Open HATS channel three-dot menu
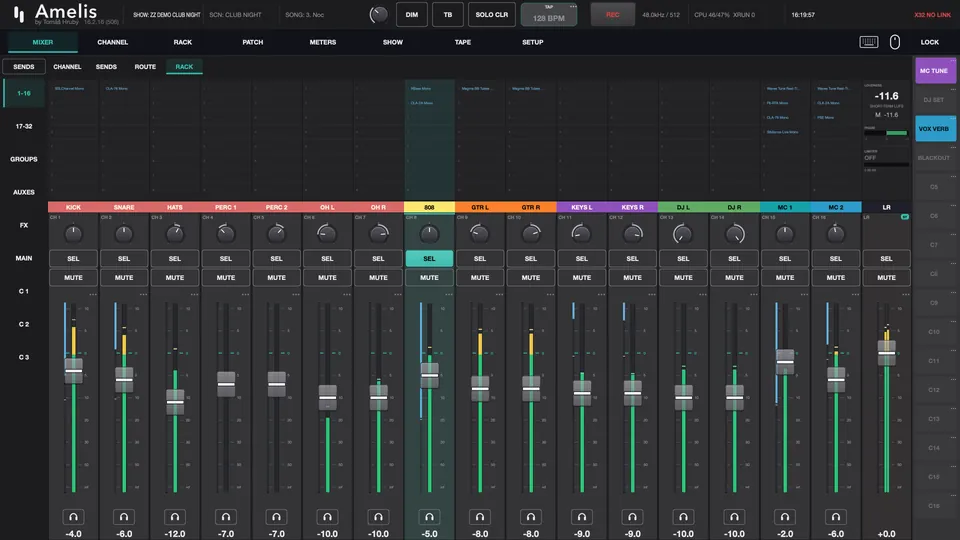The height and width of the screenshot is (540, 960). 194,294
